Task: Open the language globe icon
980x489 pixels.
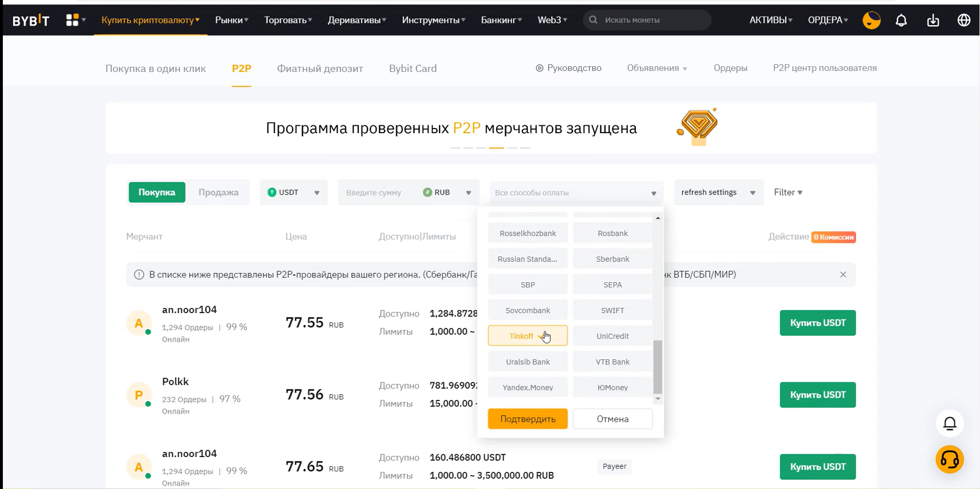Action: pos(964,21)
